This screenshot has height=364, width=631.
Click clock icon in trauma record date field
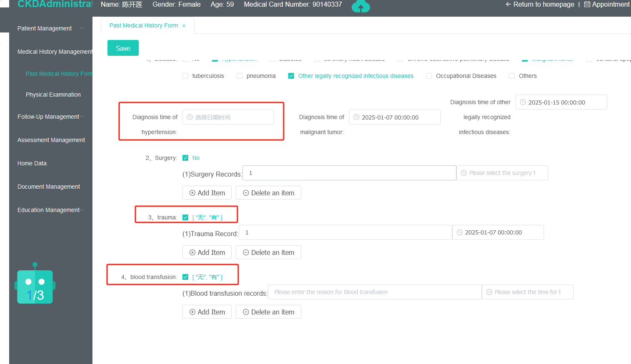[460, 232]
